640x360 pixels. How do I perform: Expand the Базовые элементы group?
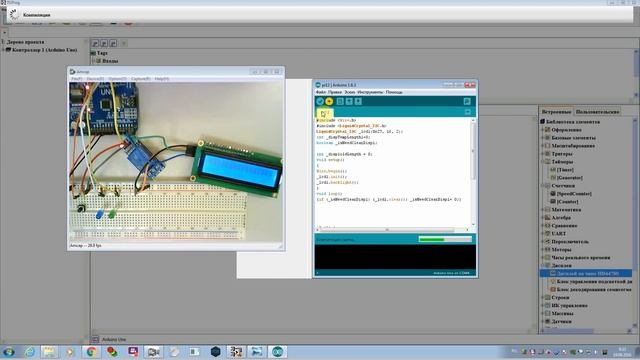pyautogui.click(x=543, y=138)
